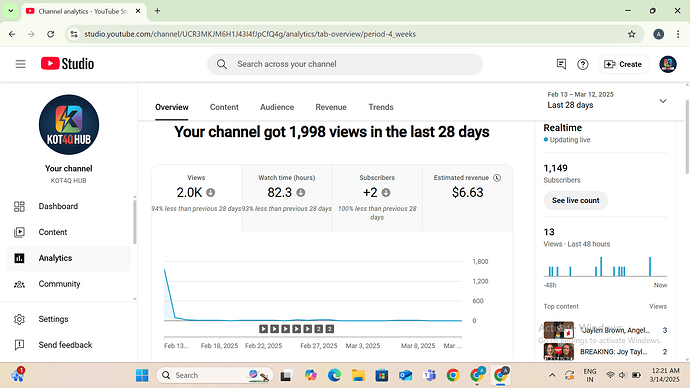Image resolution: width=690 pixels, height=388 pixels.
Task: Click the Settings gear icon
Action: click(19, 319)
